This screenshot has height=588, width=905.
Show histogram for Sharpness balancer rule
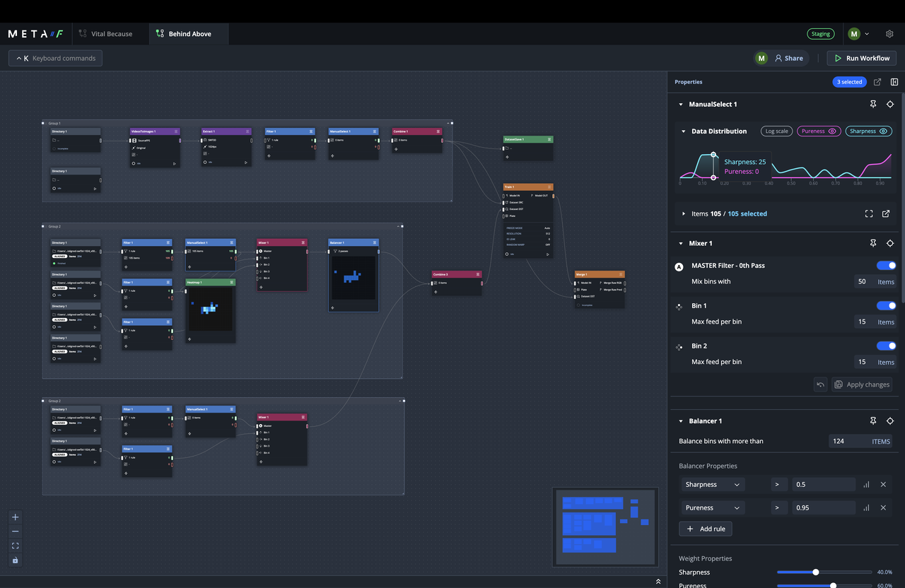click(x=866, y=485)
